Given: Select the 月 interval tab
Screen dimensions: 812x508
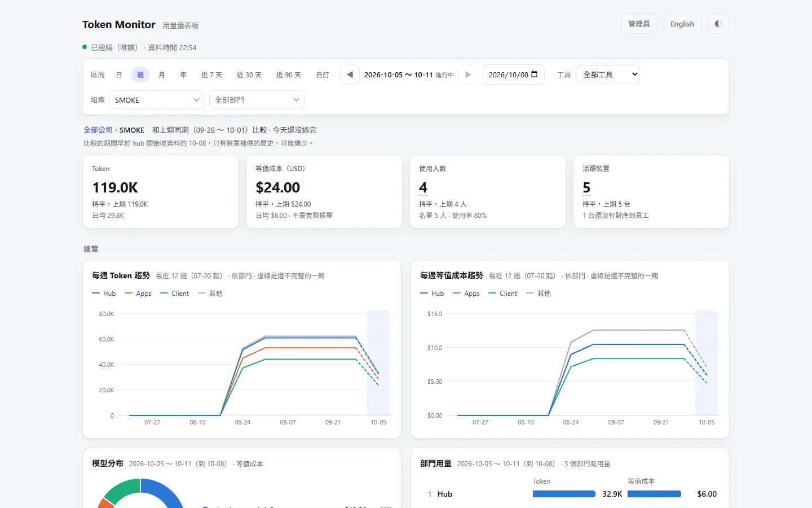Looking at the screenshot, I should [x=162, y=75].
